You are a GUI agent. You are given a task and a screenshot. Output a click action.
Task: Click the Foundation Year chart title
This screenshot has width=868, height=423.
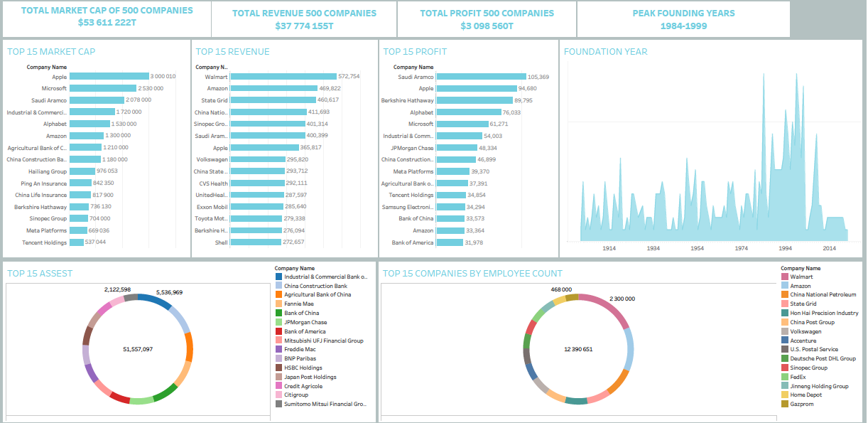606,51
